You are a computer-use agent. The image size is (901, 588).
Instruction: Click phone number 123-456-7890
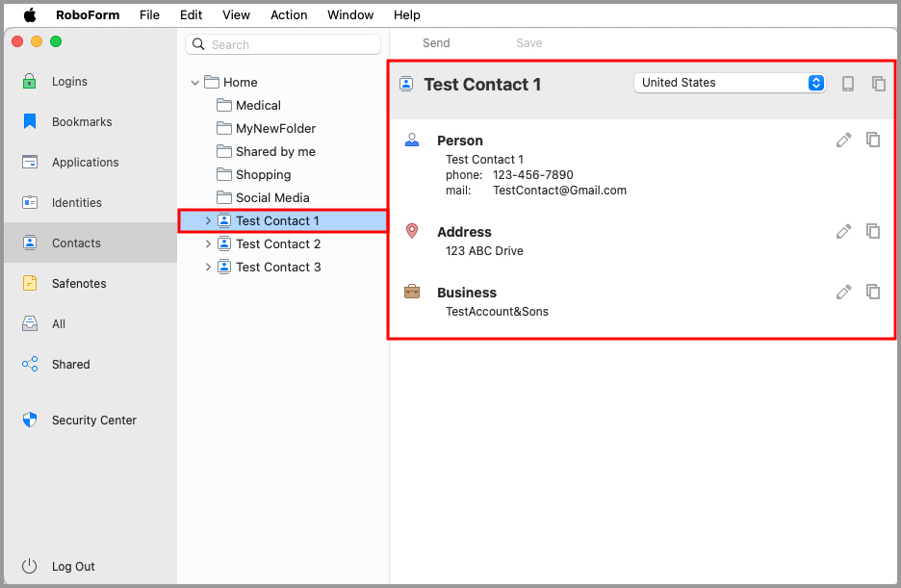[532, 174]
